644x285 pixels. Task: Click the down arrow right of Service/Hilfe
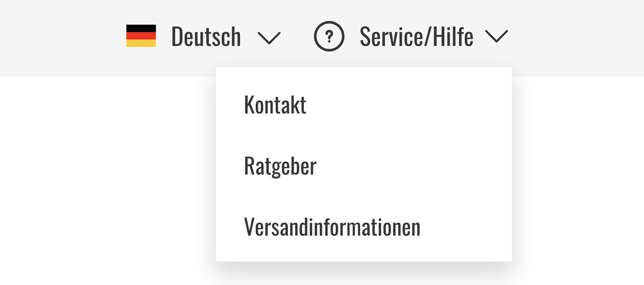click(496, 36)
